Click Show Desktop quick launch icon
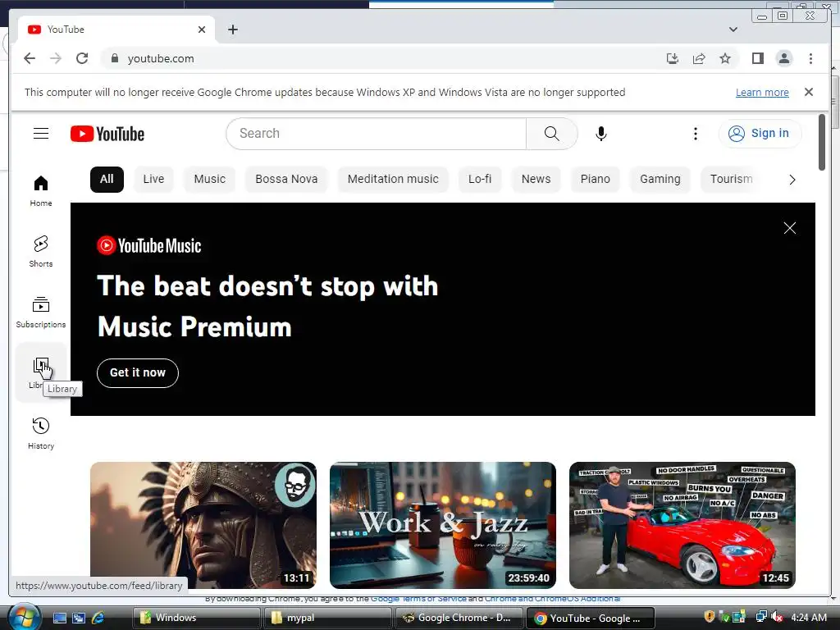 click(x=59, y=618)
